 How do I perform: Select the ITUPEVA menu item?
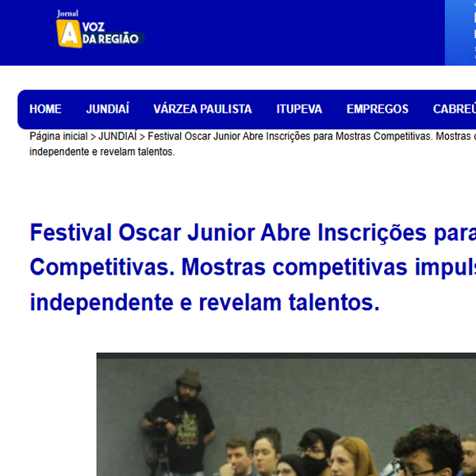pos(299,109)
